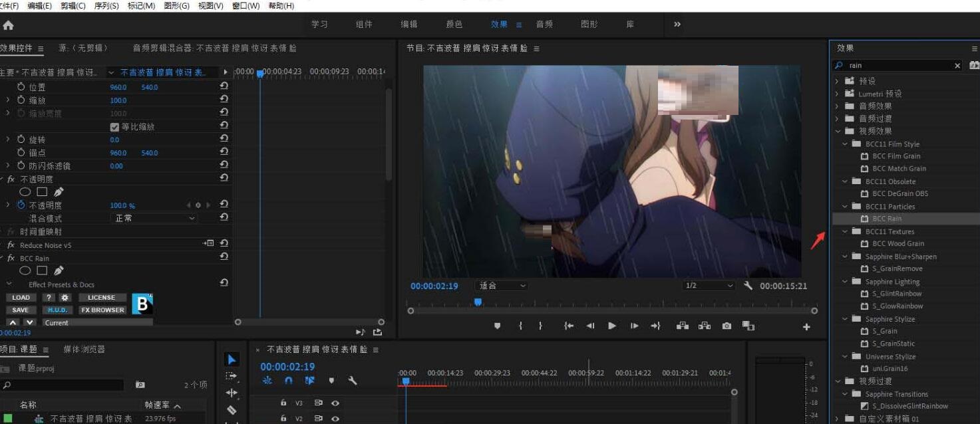Switch to the 音频 workspace
The image size is (980, 424).
pyautogui.click(x=544, y=25)
